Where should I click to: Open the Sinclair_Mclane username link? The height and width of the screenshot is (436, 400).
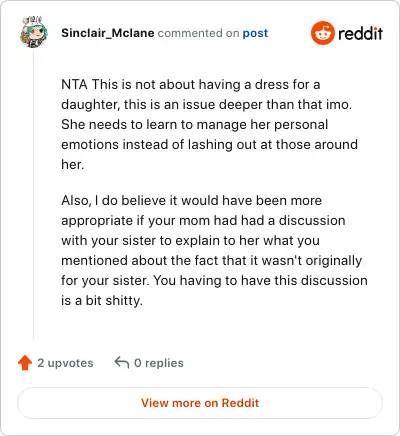(108, 33)
